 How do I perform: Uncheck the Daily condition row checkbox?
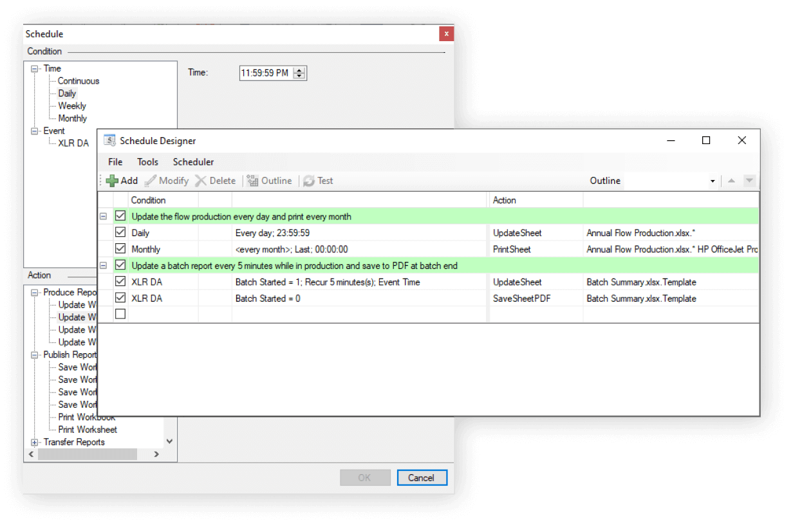coord(120,232)
